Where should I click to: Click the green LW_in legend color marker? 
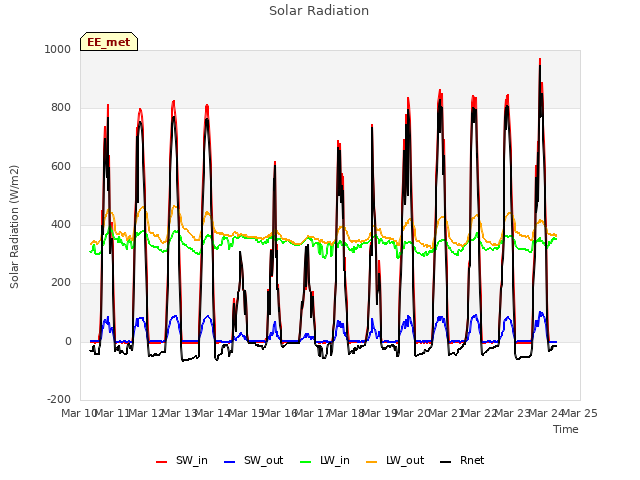306,462
